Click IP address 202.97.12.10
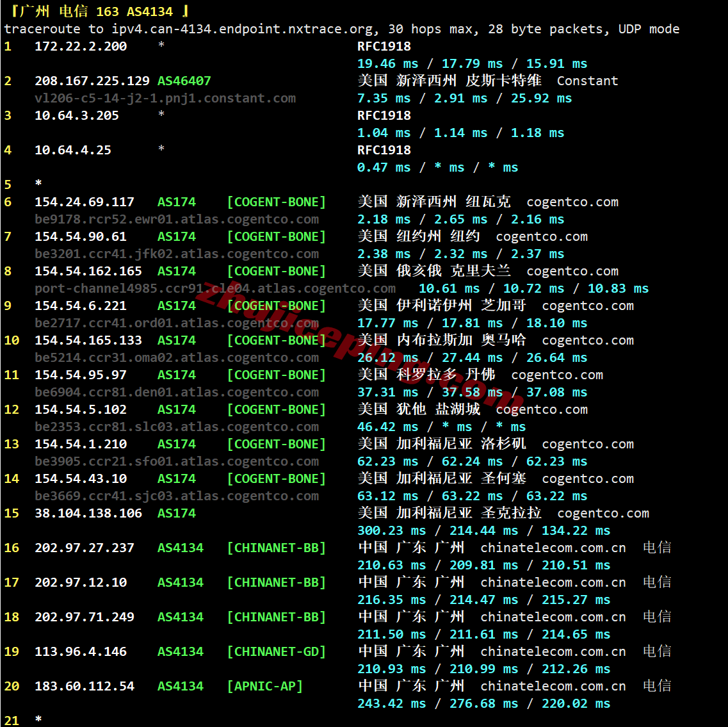This screenshot has height=727, width=728. tap(80, 582)
